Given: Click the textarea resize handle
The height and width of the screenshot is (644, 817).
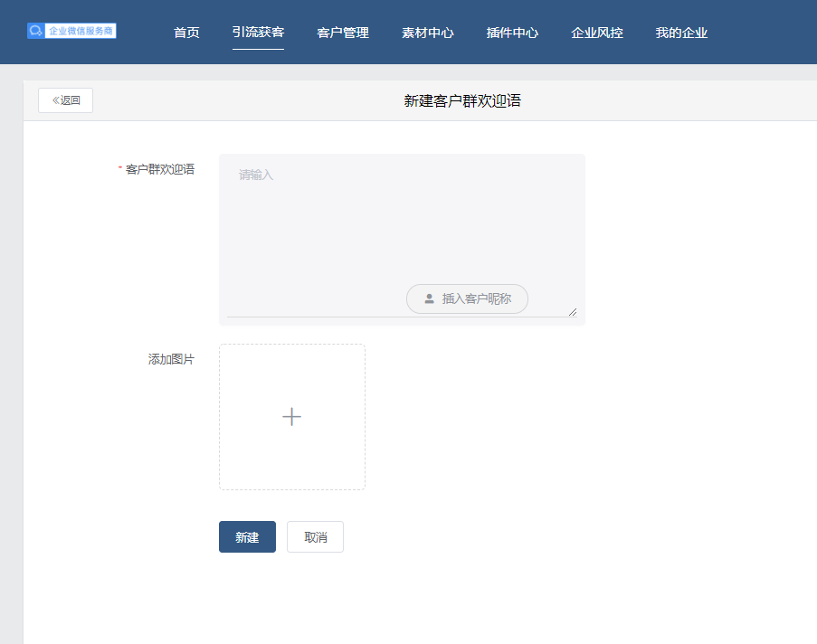Looking at the screenshot, I should coord(573,312).
